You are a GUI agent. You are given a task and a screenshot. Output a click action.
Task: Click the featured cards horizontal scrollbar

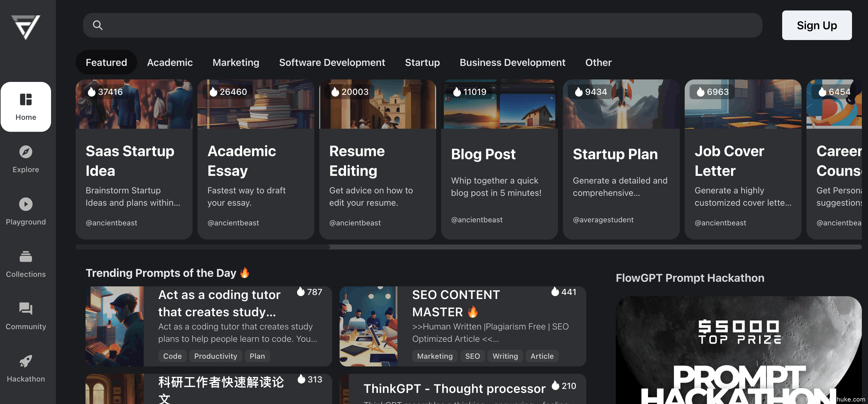click(x=468, y=247)
